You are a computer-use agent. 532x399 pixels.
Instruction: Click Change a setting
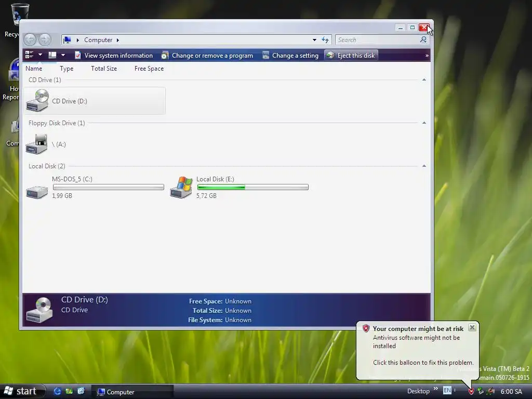tap(290, 55)
